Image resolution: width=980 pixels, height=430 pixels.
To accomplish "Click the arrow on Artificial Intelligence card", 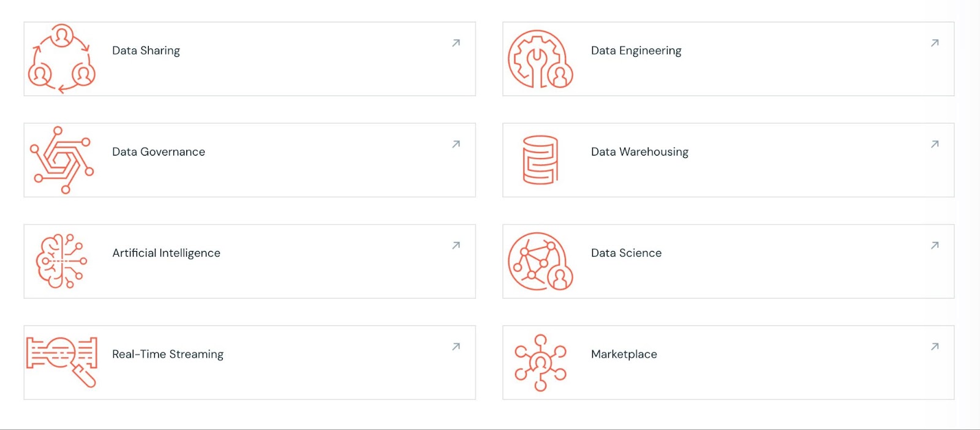I will [x=456, y=245].
